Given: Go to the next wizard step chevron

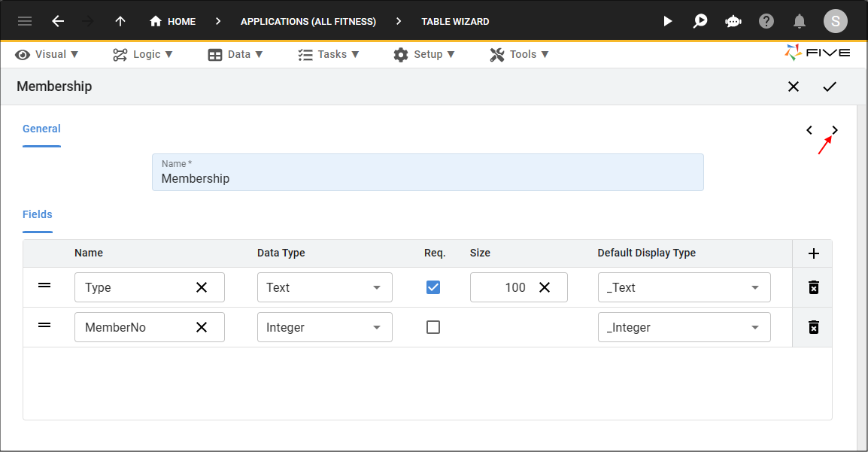Looking at the screenshot, I should (x=835, y=130).
